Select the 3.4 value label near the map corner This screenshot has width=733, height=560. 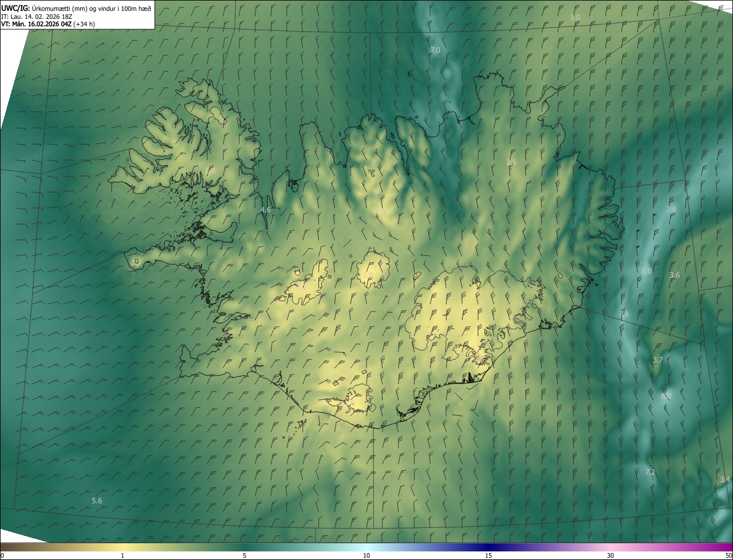[x=725, y=480]
